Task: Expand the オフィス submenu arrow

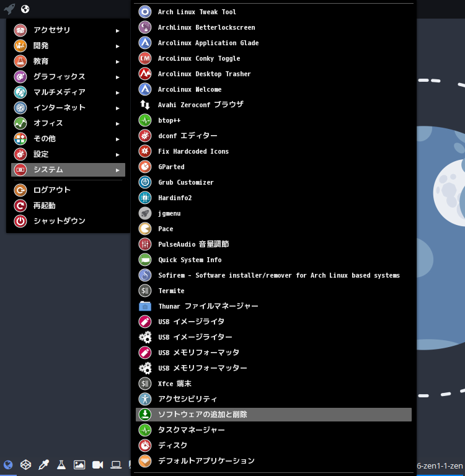Action: click(x=118, y=123)
